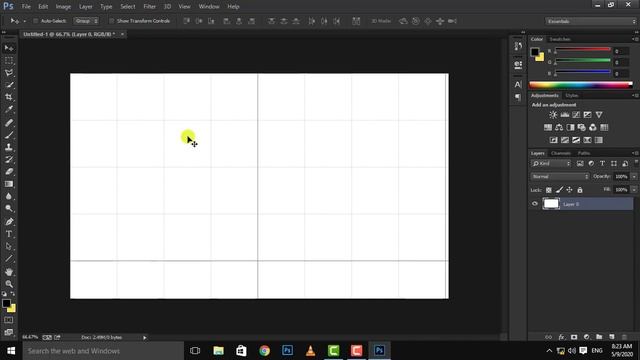
Task: Pick a color from the spectrum ramp
Action: pos(580,85)
